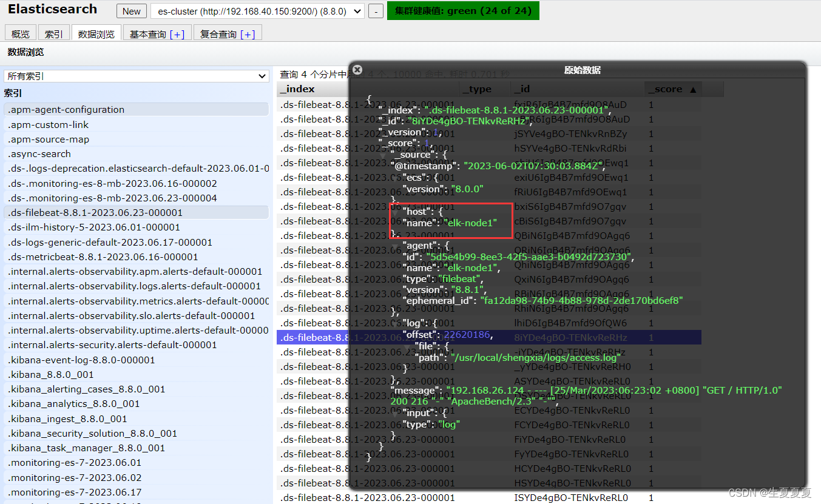Collapse the "host" object in raw JSON
The image size is (821, 504).
(x=395, y=212)
